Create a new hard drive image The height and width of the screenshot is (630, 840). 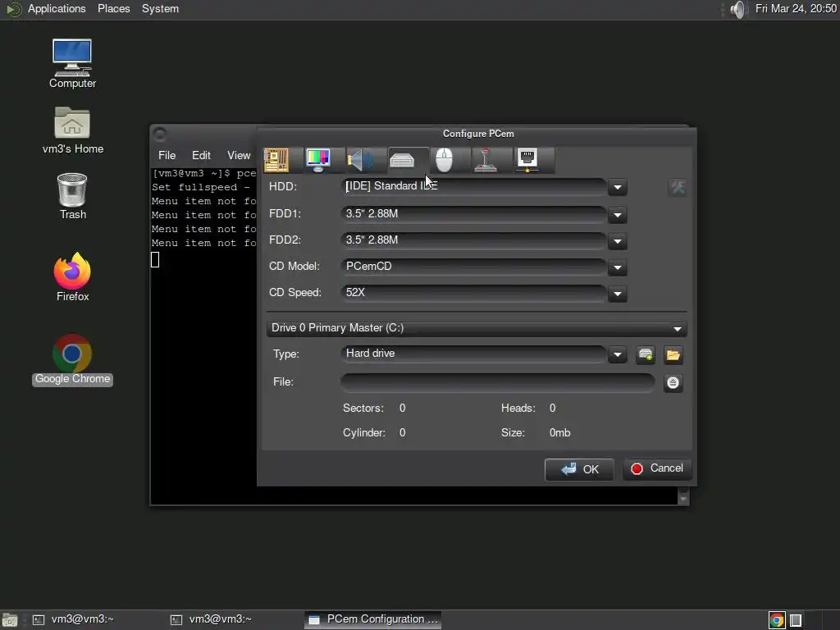[646, 354]
